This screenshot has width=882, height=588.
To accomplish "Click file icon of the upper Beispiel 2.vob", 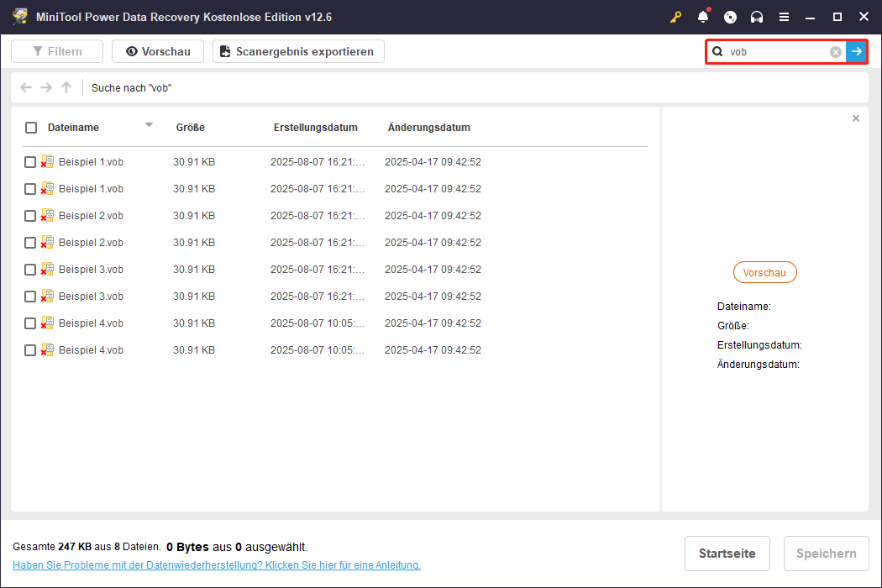I will coord(47,216).
